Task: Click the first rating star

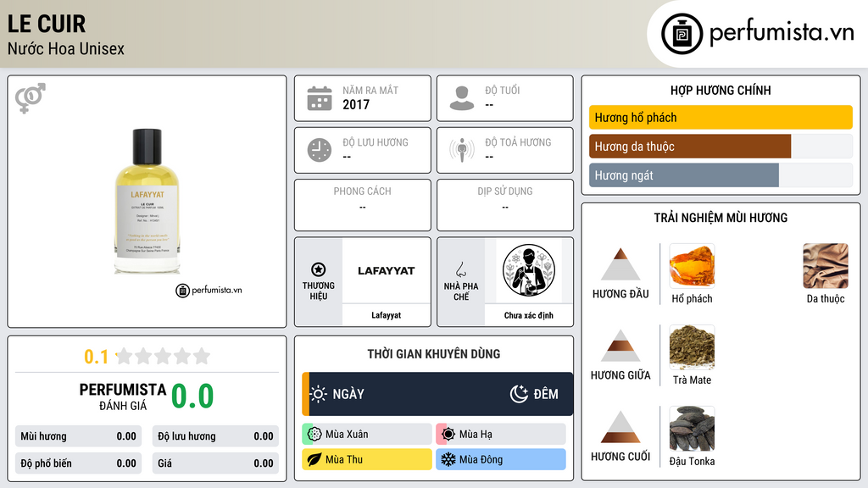Action: pyautogui.click(x=125, y=356)
